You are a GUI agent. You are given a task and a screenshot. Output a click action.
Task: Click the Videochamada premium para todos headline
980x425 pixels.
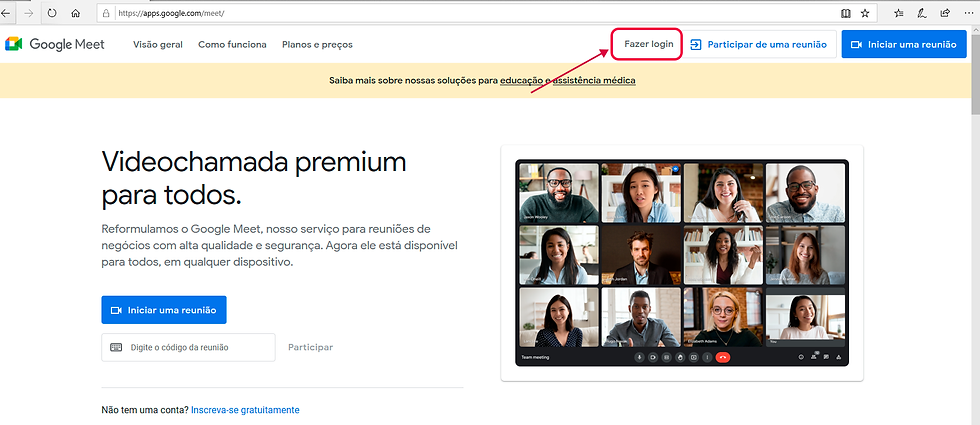point(254,179)
